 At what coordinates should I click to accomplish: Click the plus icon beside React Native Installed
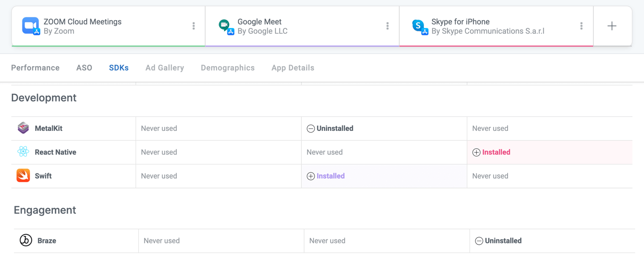476,152
